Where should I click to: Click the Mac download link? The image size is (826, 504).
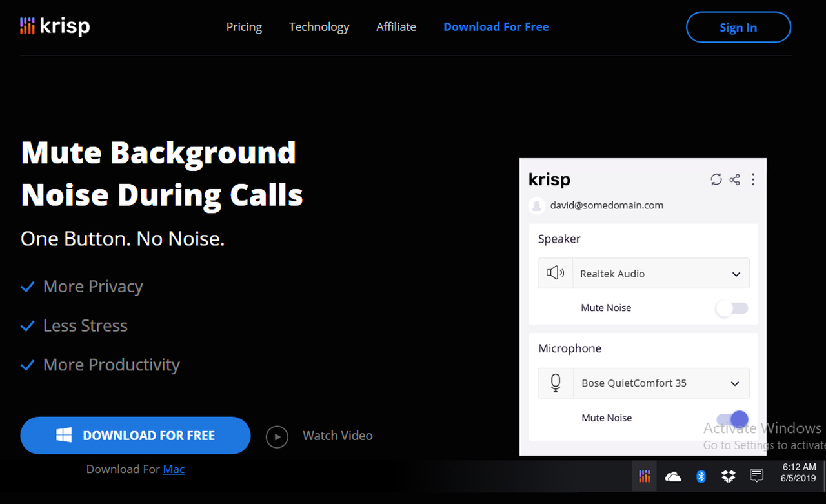click(174, 469)
